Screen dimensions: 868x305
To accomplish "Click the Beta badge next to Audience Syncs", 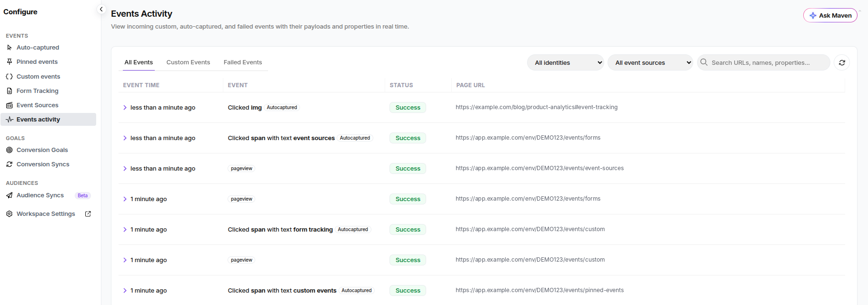I will coord(83,195).
